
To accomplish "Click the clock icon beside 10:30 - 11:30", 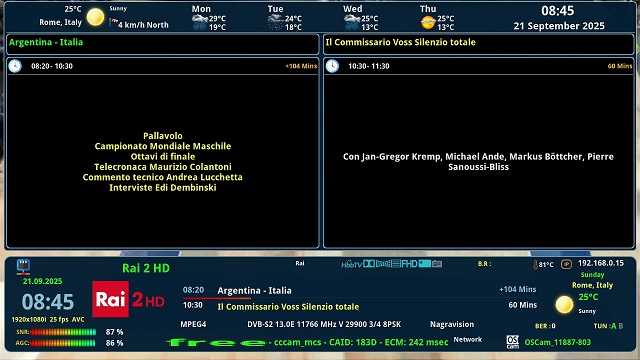I will click(x=332, y=66).
